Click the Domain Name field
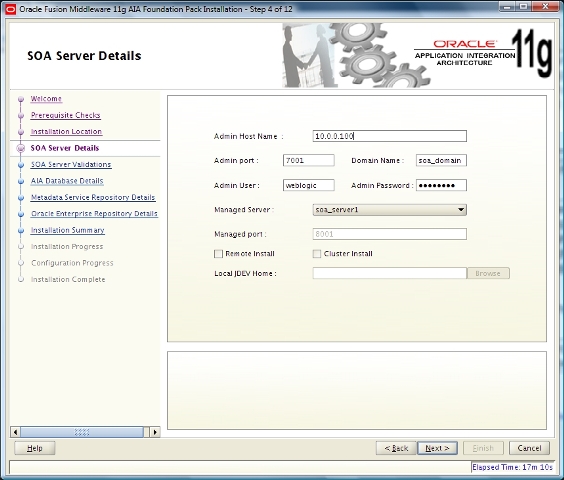 click(x=441, y=160)
